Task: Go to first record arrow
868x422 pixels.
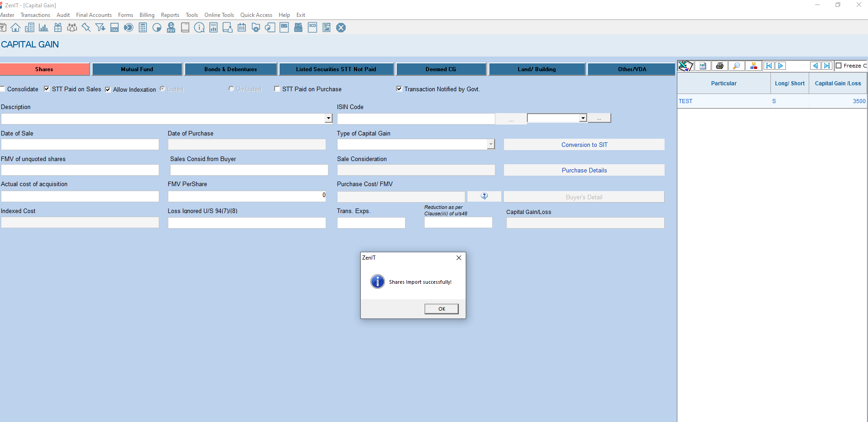Action: click(x=769, y=66)
